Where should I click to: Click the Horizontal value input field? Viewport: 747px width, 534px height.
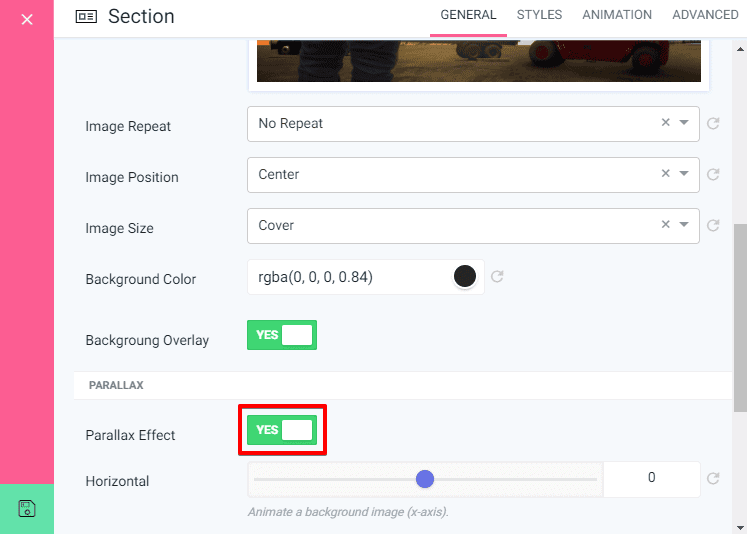[651, 478]
